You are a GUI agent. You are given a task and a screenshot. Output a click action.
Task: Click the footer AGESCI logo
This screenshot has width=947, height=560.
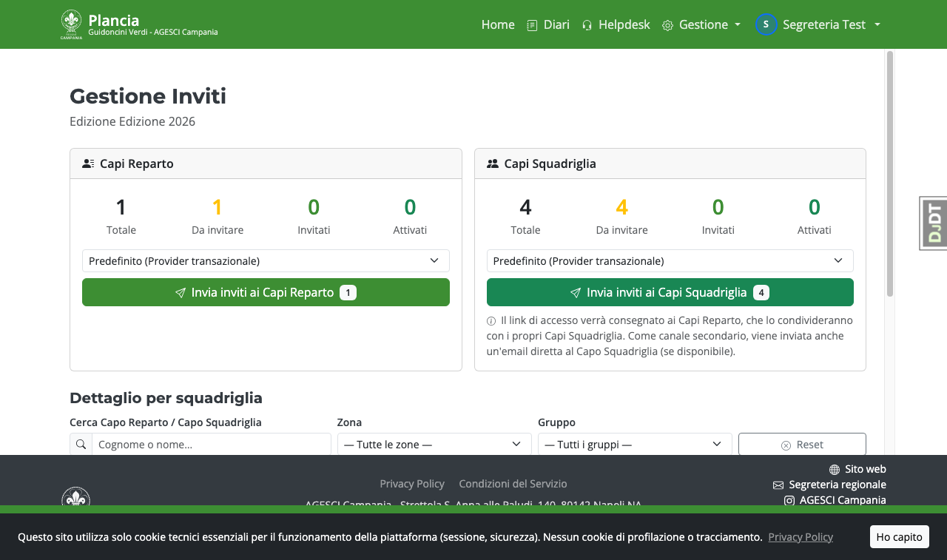pyautogui.click(x=75, y=496)
